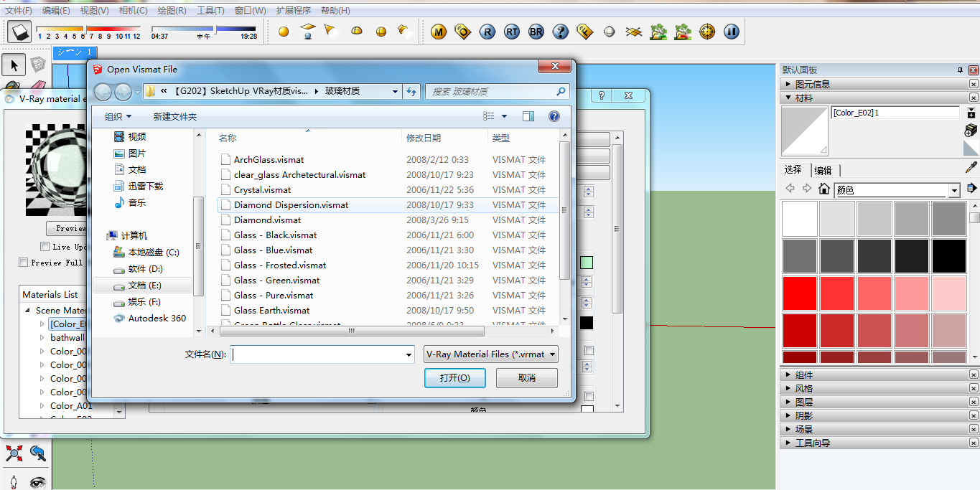
Task: Select the eyedropper sample paint icon
Action: (971, 167)
